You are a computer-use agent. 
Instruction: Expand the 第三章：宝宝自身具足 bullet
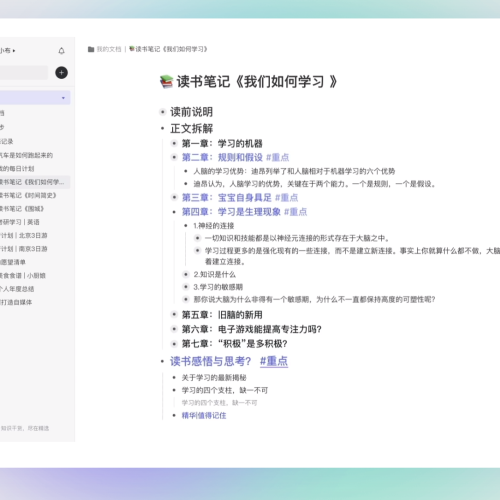coord(174,197)
